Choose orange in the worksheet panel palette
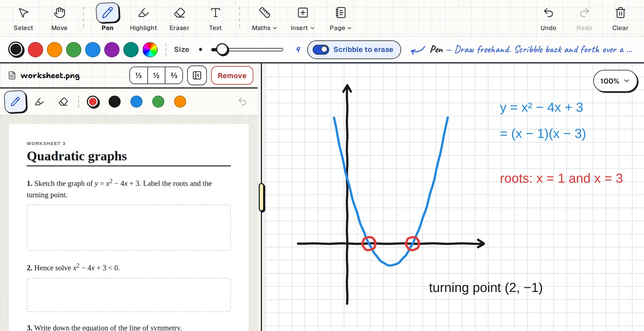This screenshot has width=644, height=331. [180, 102]
